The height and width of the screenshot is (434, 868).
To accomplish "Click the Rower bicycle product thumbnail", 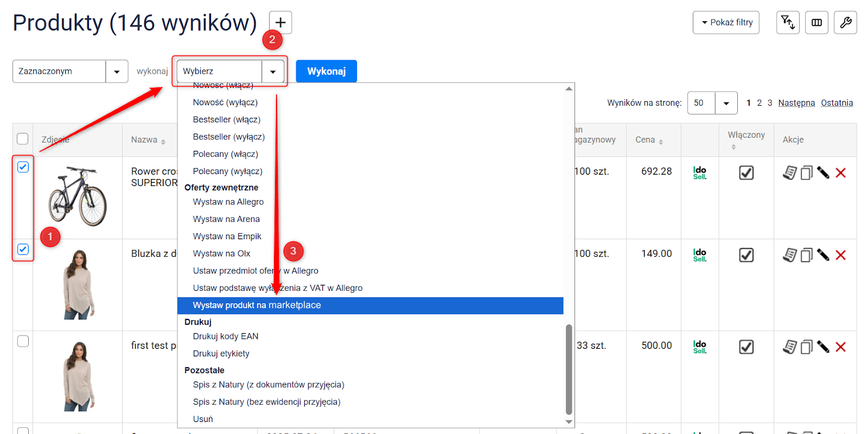I will point(78,196).
